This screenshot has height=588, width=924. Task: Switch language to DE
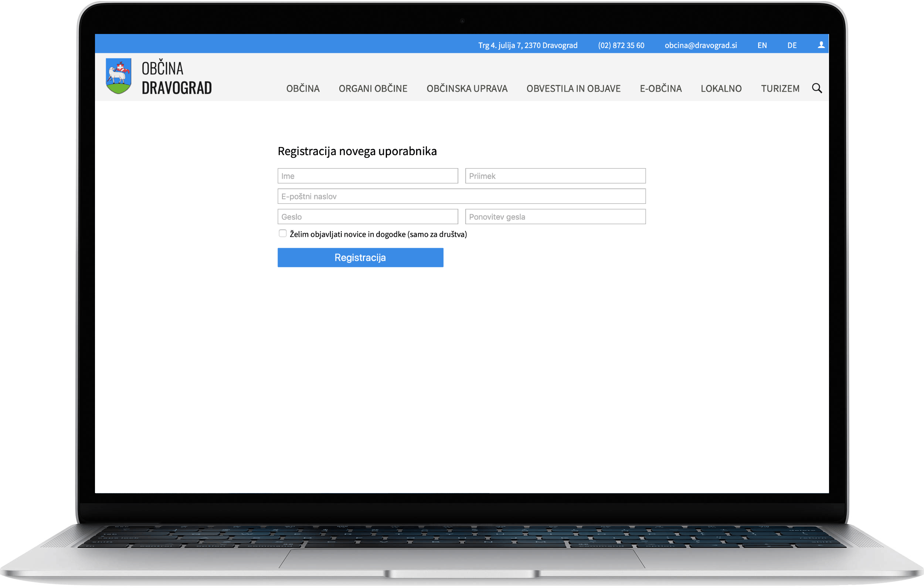792,45
